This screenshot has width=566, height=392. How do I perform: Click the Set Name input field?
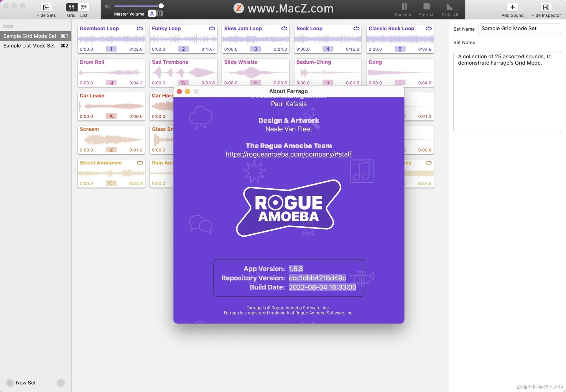point(519,29)
